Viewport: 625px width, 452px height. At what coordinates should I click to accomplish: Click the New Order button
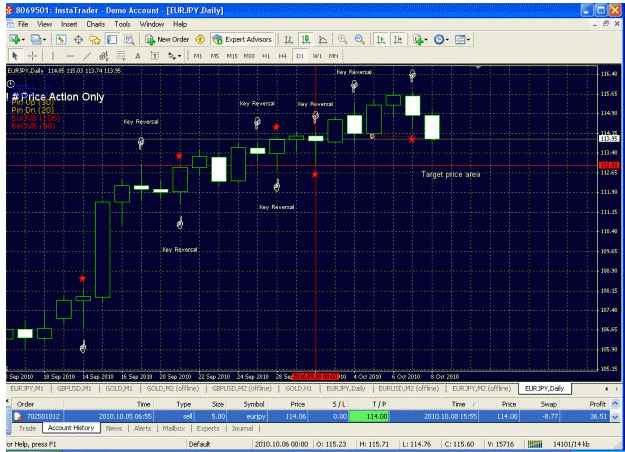(167, 39)
